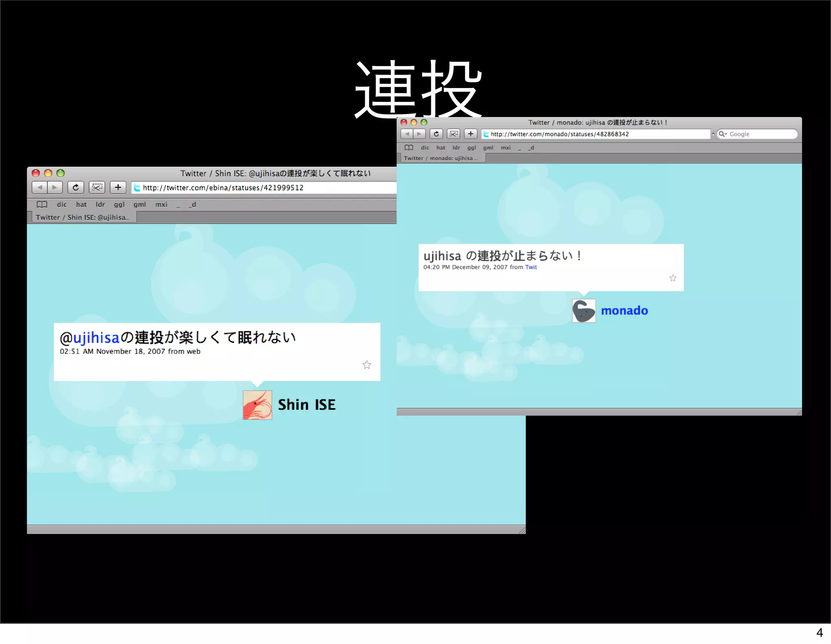
Task: Open the monado profile name link
Action: [624, 311]
